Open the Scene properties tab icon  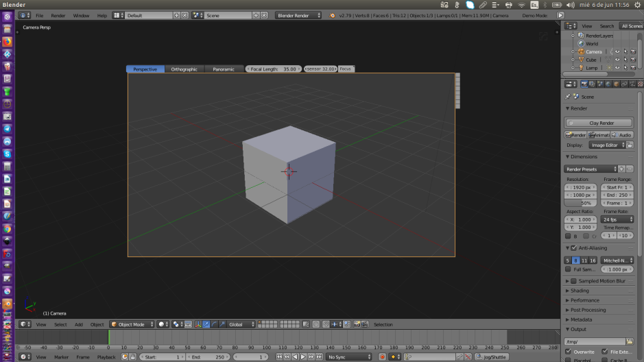tap(600, 84)
